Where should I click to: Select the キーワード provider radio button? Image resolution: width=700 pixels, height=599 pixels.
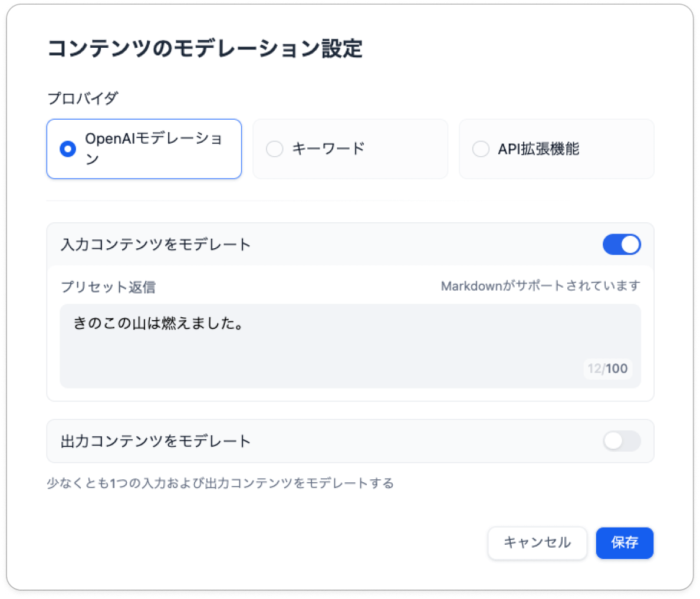click(274, 149)
